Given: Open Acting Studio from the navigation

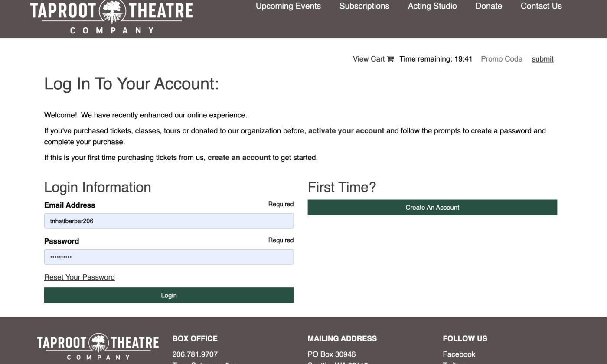Looking at the screenshot, I should click(432, 6).
